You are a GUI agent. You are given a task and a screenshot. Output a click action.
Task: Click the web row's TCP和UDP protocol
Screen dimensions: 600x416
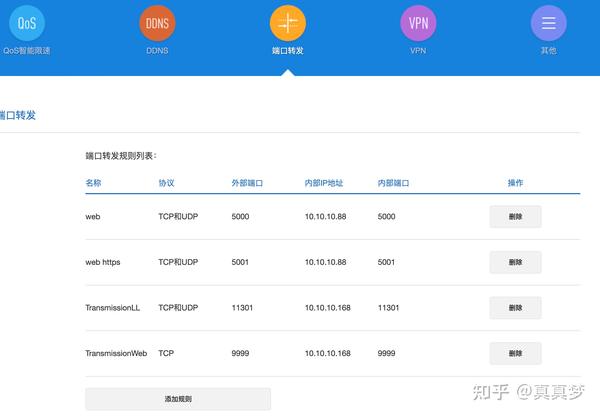(x=178, y=217)
